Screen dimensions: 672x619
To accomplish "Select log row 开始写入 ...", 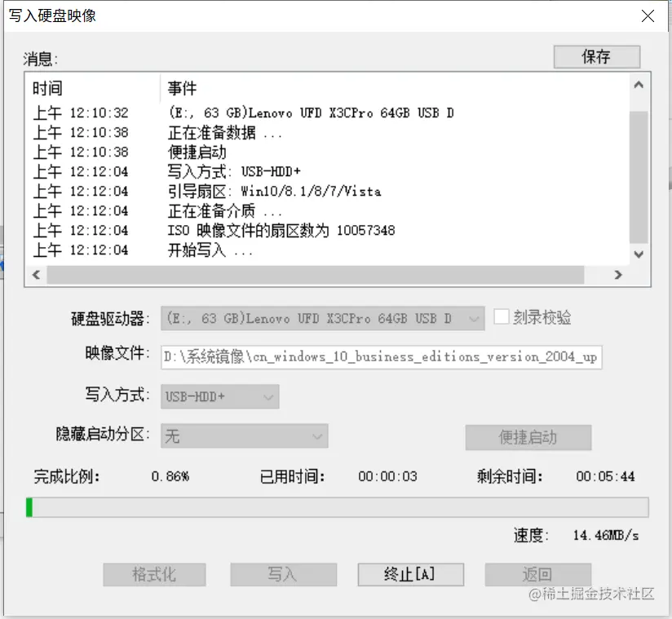I will 328,250.
